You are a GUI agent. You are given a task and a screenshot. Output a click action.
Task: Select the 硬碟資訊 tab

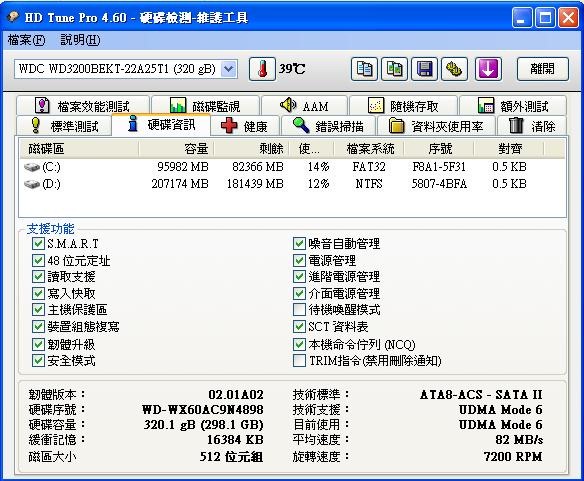point(161,124)
